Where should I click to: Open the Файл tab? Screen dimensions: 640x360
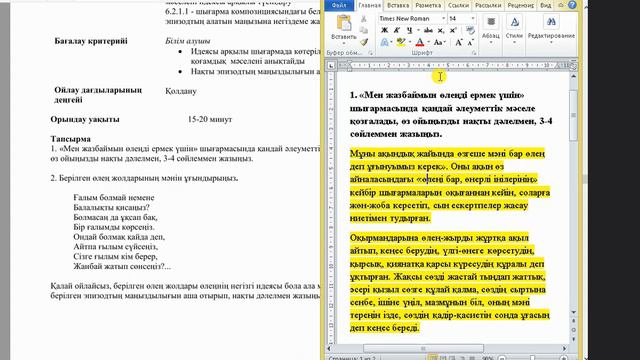pyautogui.click(x=339, y=5)
